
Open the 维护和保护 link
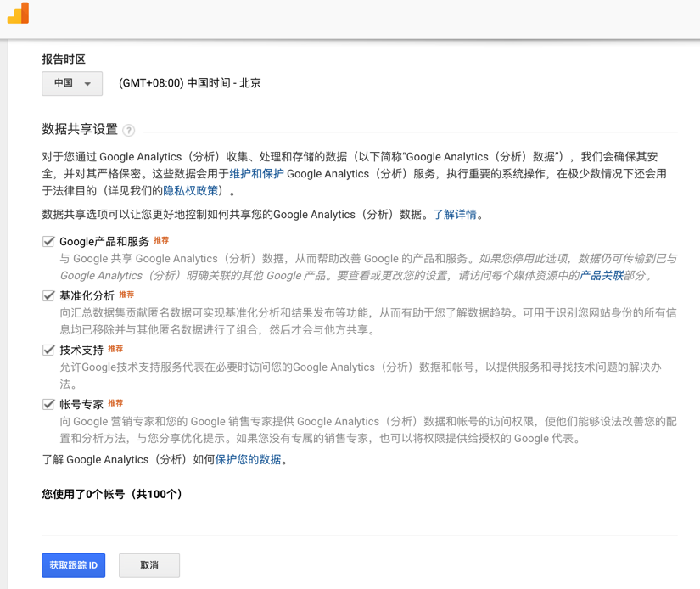click(256, 174)
